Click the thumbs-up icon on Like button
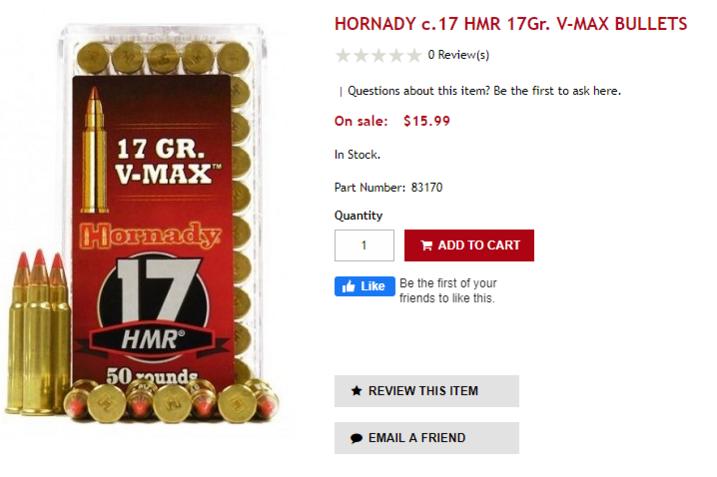Screen dimensions: 717x477 [348, 286]
